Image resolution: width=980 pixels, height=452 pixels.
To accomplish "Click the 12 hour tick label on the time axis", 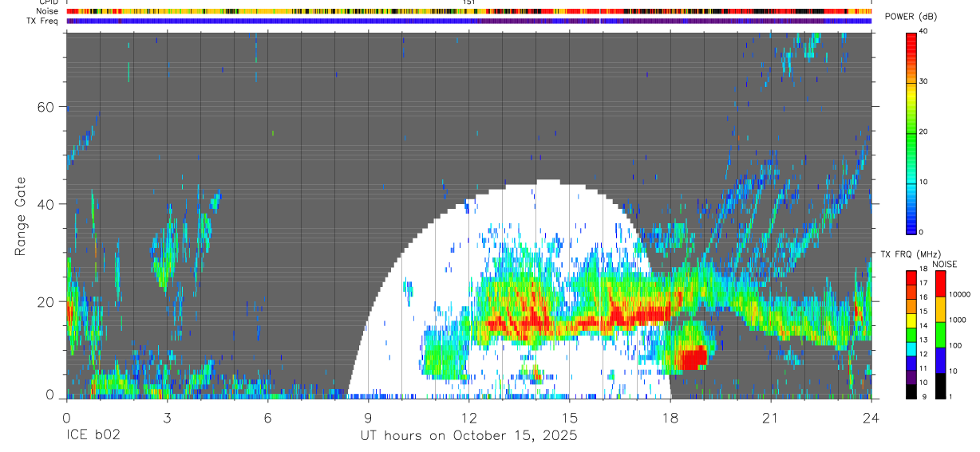I will click(x=469, y=417).
